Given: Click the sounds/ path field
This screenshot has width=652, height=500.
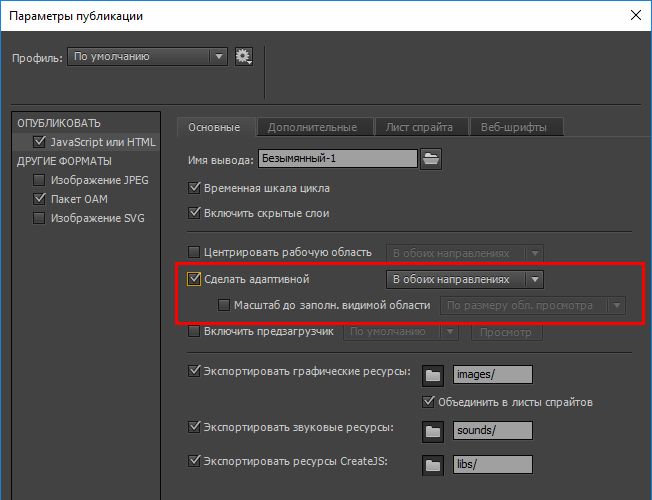Looking at the screenshot, I should (x=493, y=430).
